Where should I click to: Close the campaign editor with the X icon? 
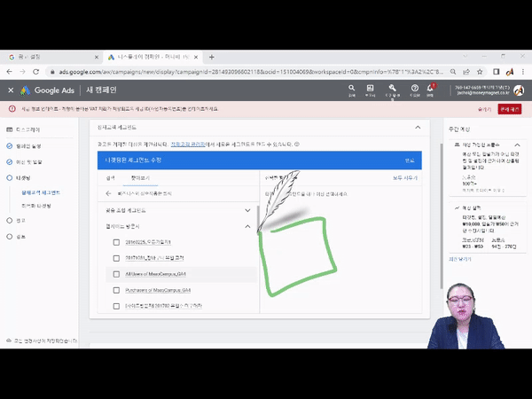(11, 90)
